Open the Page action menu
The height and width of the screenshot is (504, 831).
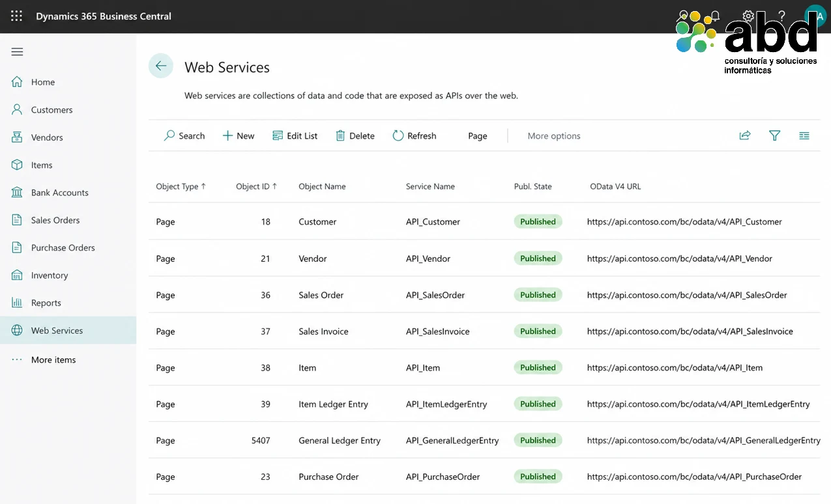478,135
